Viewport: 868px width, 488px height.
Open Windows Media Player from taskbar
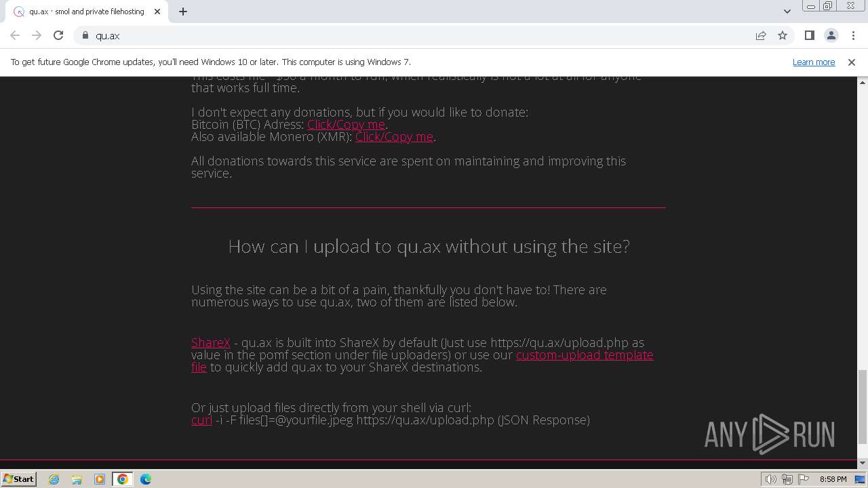(x=100, y=479)
